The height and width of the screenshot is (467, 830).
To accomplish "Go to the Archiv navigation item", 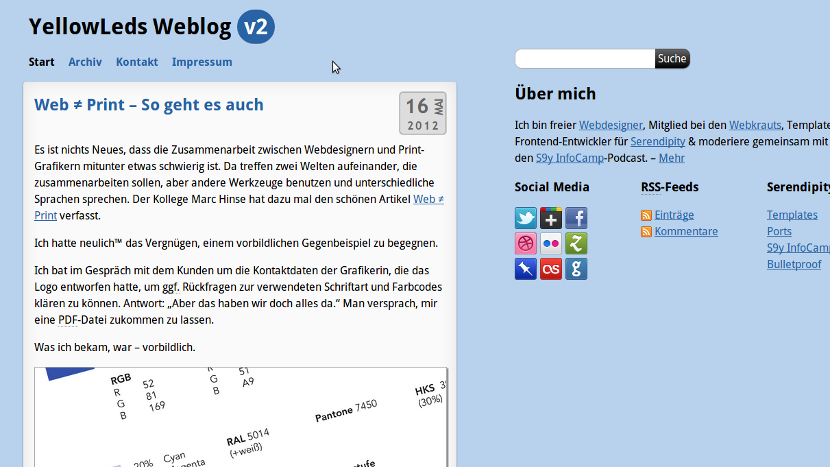I will click(85, 62).
